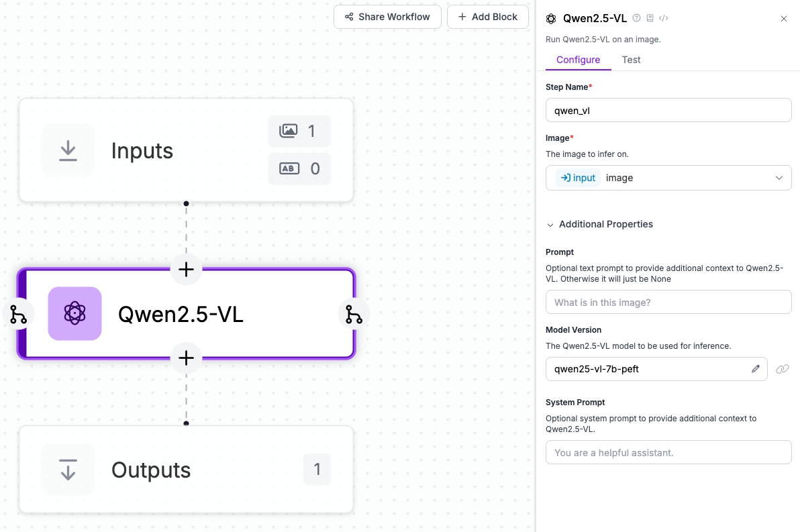Image resolution: width=800 pixels, height=532 pixels.
Task: Click the Share Workflow button
Action: tap(387, 17)
